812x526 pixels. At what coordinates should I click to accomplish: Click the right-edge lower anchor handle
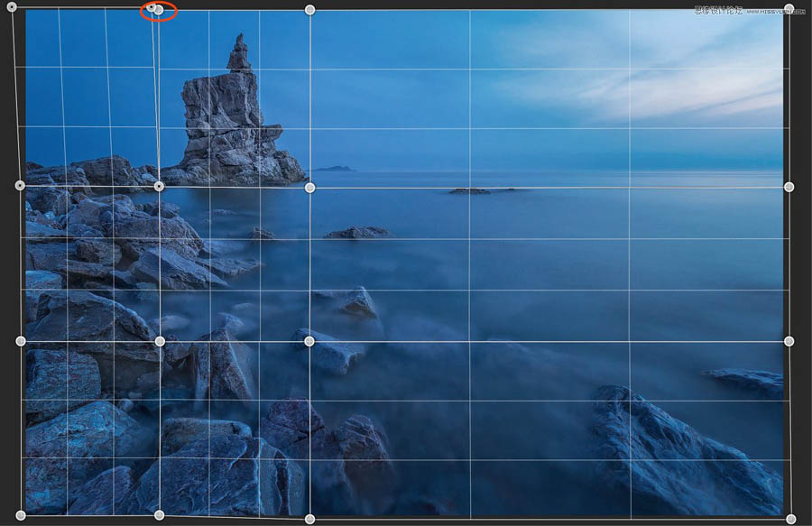(x=789, y=342)
